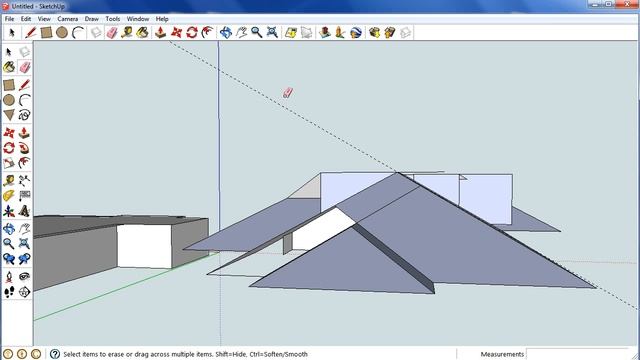Screen dimensions: 640x360
Task: Select the Move tool in left toolset
Action: point(9,133)
